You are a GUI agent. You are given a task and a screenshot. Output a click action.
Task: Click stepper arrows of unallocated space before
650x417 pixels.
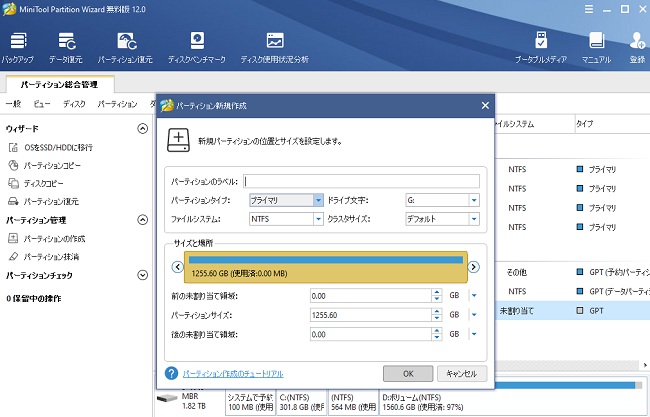(437, 296)
